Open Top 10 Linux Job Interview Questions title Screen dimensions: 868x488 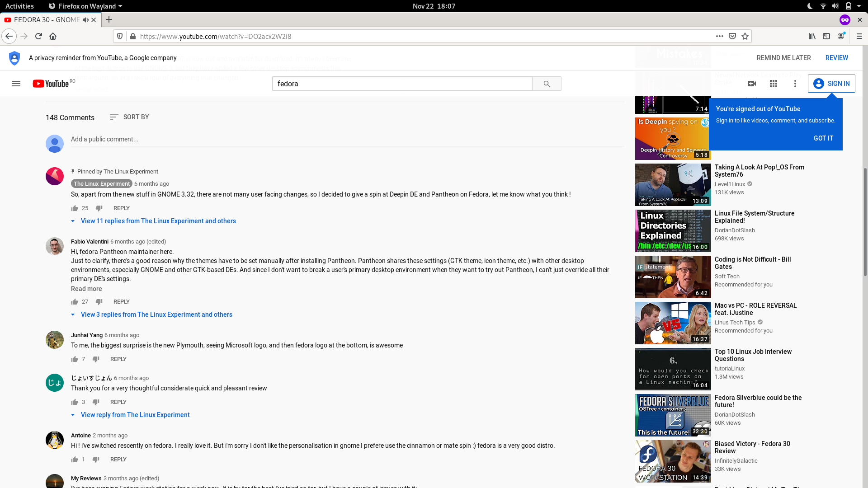click(x=753, y=355)
